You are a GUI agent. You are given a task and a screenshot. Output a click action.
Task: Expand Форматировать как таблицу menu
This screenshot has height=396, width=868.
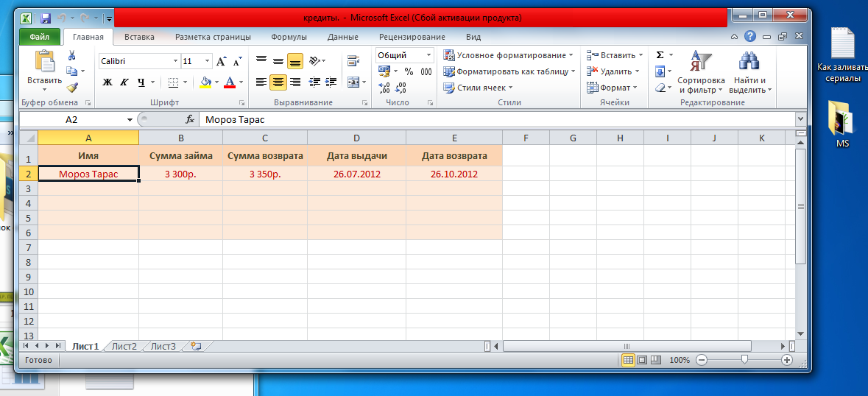point(509,71)
